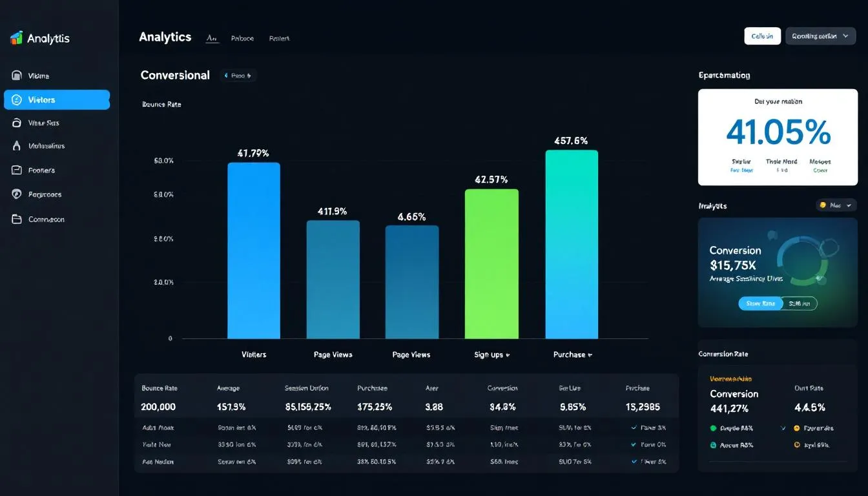Toggle the checkmark next to Favorable indicator
This screenshot has width=868, height=496.
click(x=784, y=428)
